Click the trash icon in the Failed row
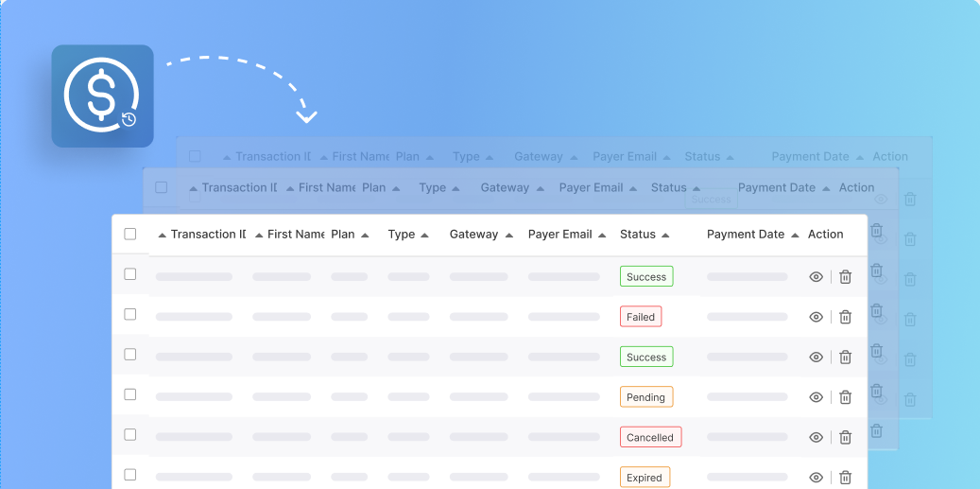Viewport: 980px width, 489px height. pyautogui.click(x=846, y=317)
